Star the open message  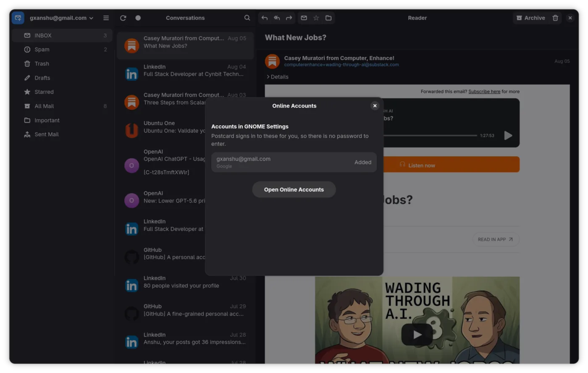316,18
